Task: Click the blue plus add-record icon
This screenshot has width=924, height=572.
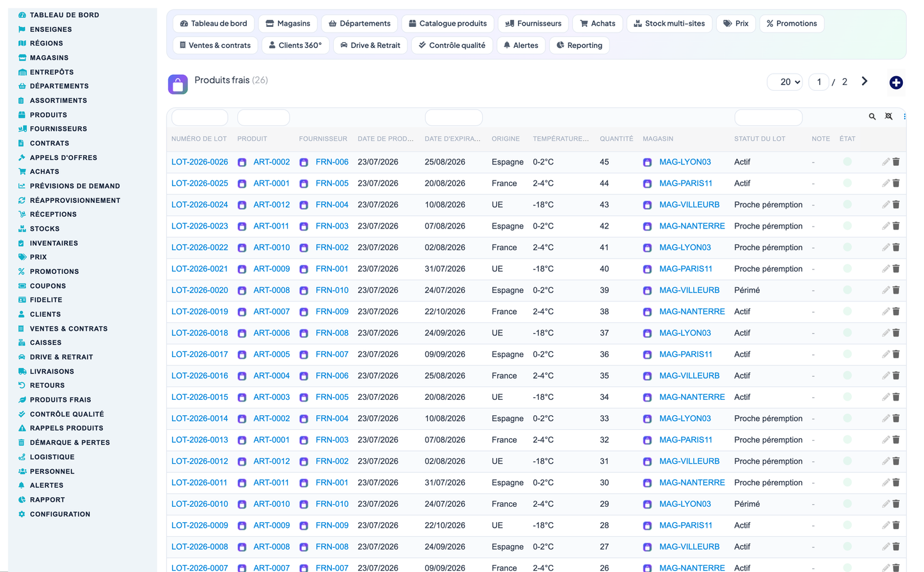Action: [x=896, y=83]
